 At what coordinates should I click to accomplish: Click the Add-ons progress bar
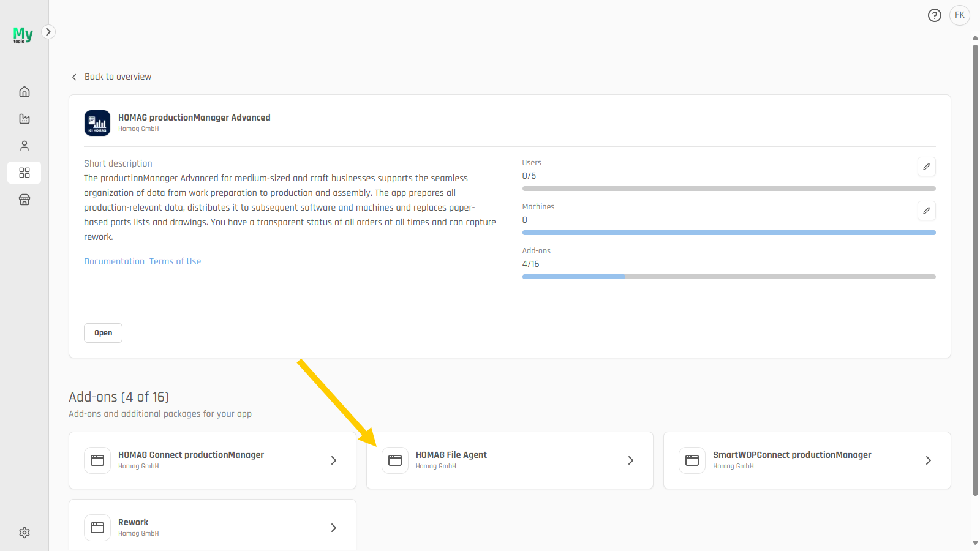click(x=729, y=277)
